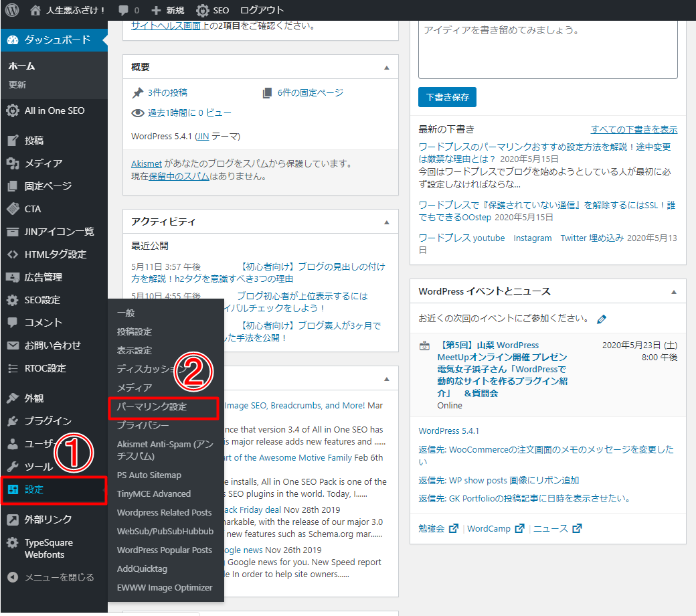Image resolution: width=696 pixels, height=616 pixels.
Task: Open パーマリンク設定 in the settings submenu
Action: 152,406
